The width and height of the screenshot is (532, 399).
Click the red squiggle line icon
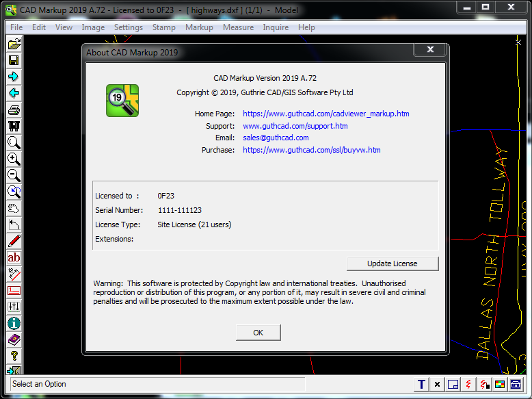coord(468,385)
